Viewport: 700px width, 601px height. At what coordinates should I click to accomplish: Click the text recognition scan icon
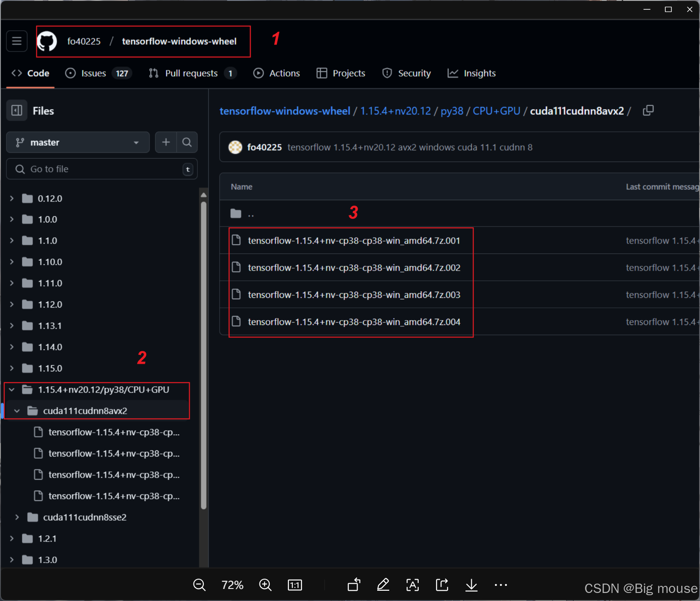(x=412, y=585)
